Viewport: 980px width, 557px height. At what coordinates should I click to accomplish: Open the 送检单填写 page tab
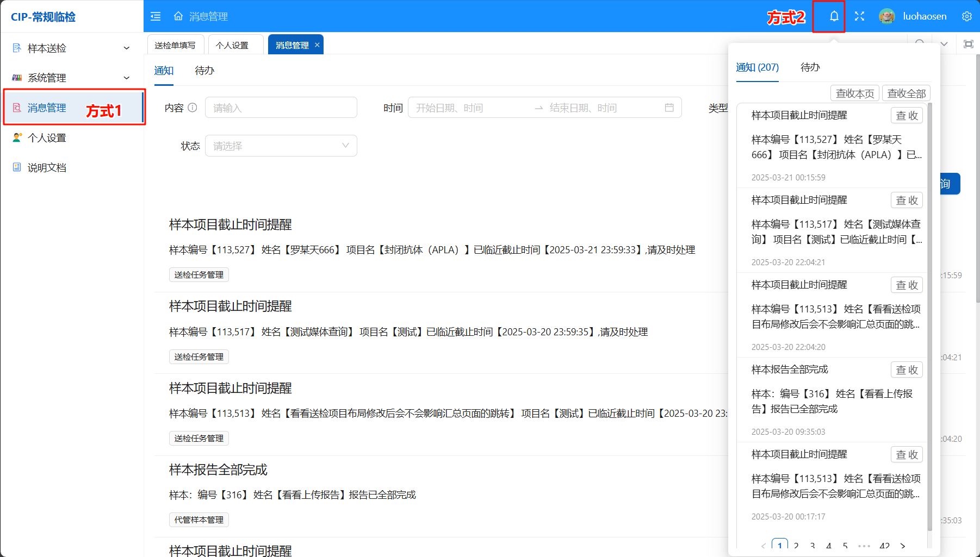point(175,45)
